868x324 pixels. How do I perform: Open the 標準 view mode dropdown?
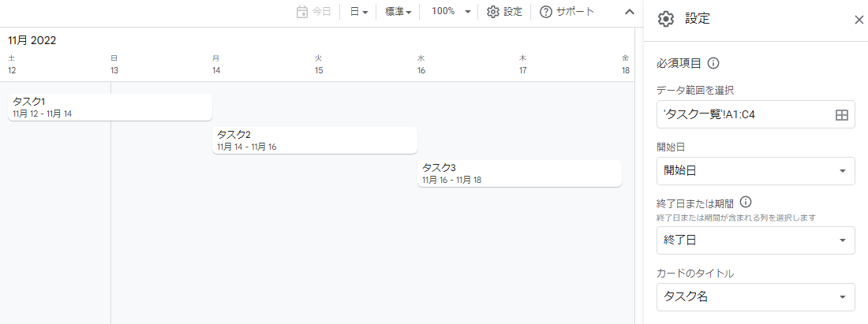(x=398, y=12)
